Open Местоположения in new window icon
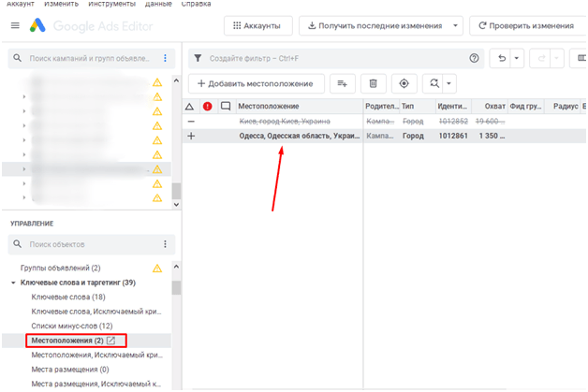The image size is (588, 392). [x=110, y=341]
